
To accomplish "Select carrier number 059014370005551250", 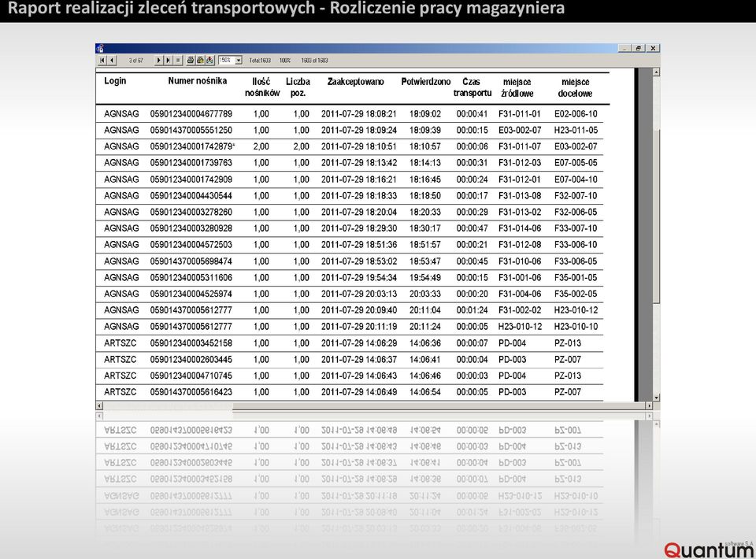I will click(191, 130).
